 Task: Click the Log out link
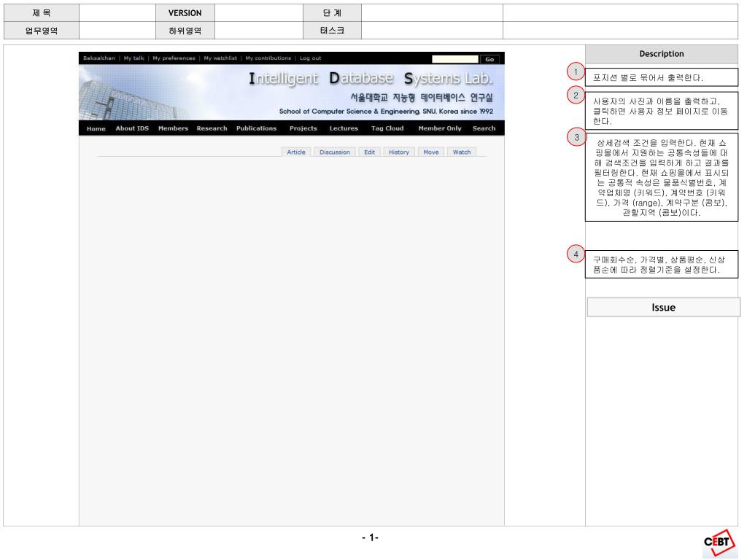tap(311, 58)
